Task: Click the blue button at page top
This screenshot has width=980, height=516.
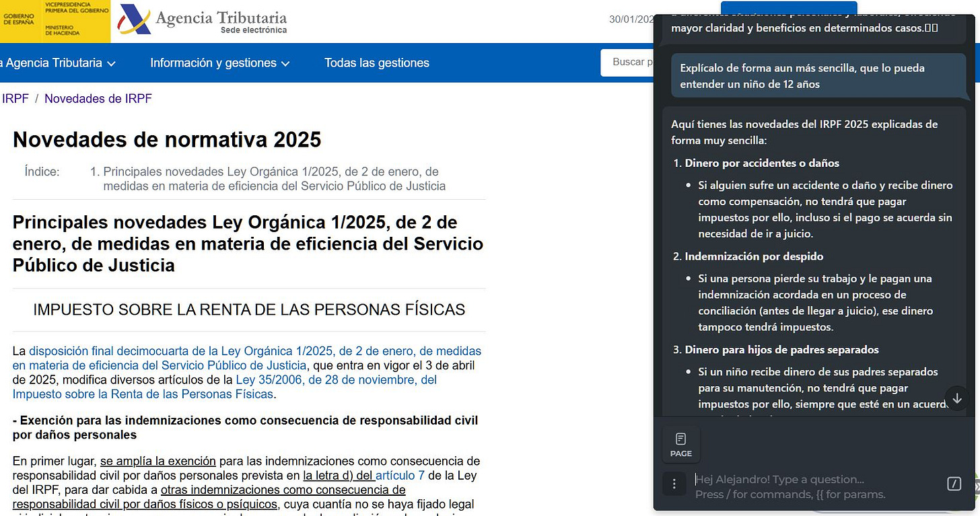Action: click(789, 7)
